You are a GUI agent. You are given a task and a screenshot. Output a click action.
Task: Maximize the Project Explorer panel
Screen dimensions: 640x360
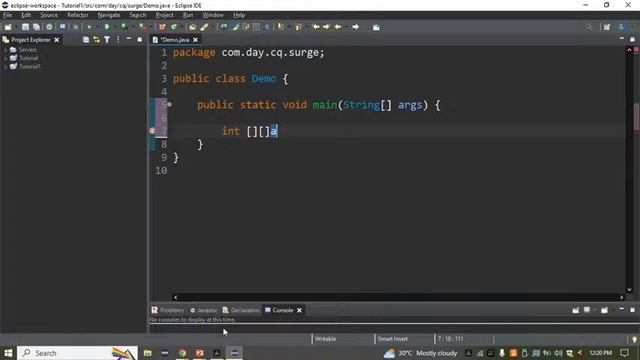pyautogui.click(x=140, y=40)
